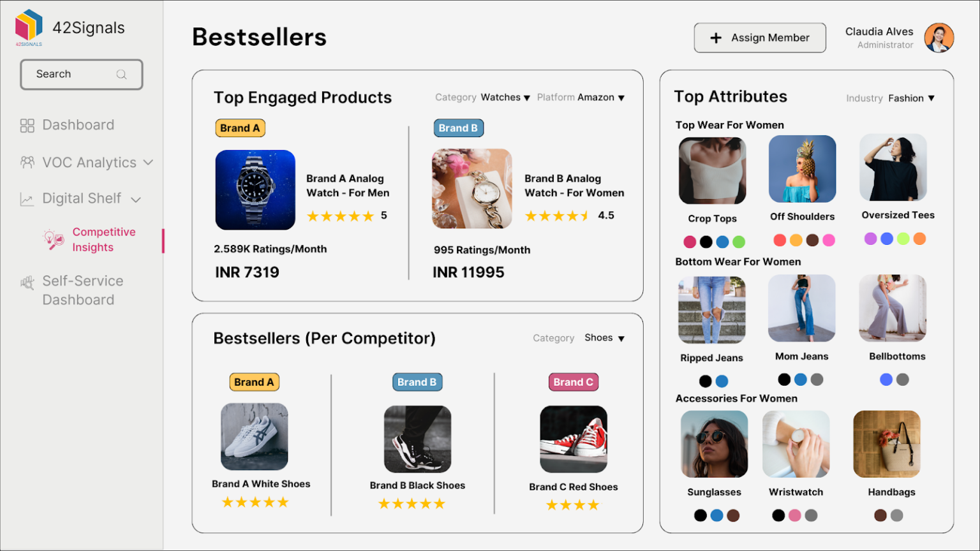Open the Amazon platform dropdown
Screen dimensions: 980x551
[600, 98]
